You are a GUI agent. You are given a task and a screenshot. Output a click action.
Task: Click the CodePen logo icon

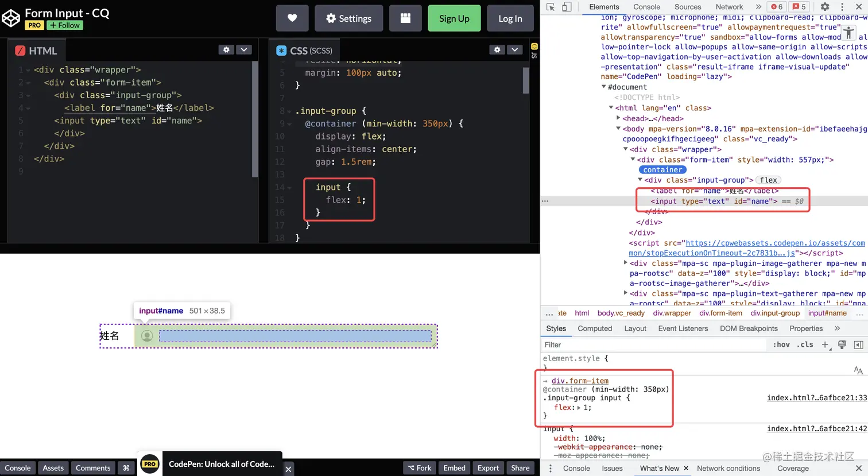11,18
